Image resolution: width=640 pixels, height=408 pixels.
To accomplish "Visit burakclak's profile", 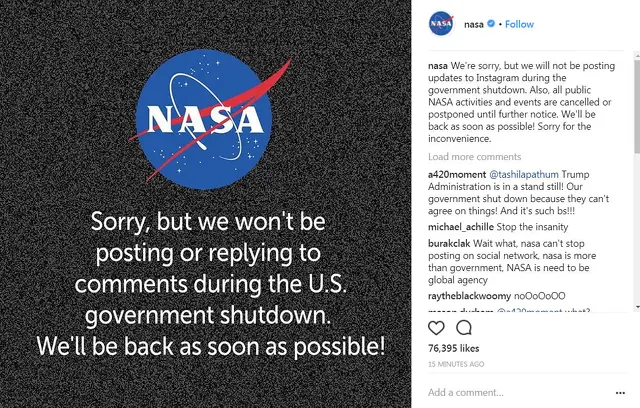I will tap(451, 246).
